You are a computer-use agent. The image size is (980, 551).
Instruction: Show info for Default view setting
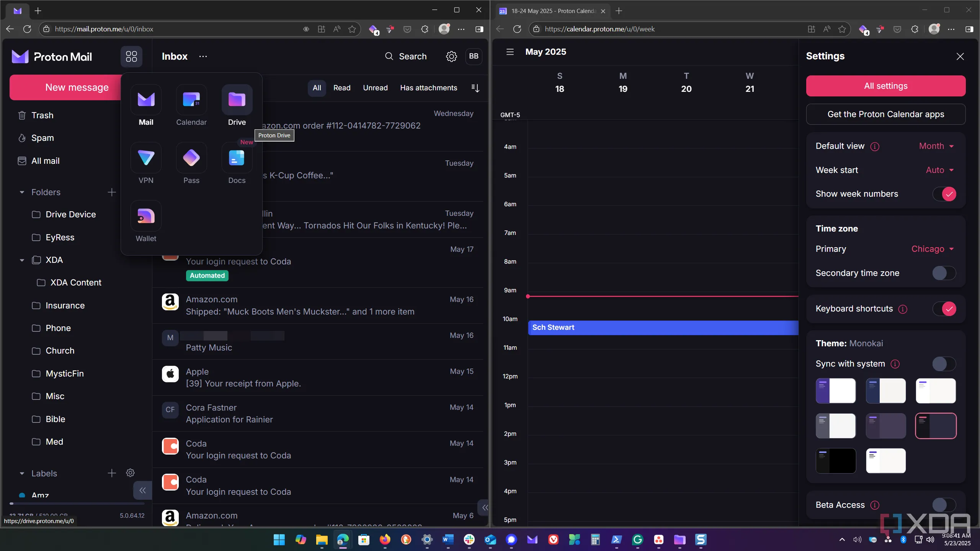[x=875, y=146]
